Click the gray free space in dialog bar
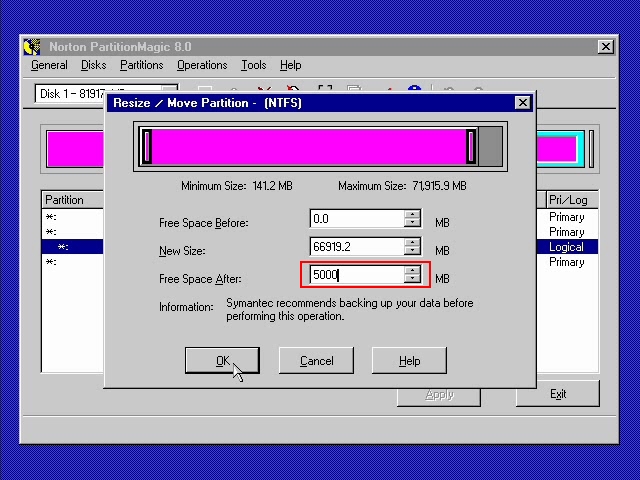The height and width of the screenshot is (480, 640). point(490,146)
